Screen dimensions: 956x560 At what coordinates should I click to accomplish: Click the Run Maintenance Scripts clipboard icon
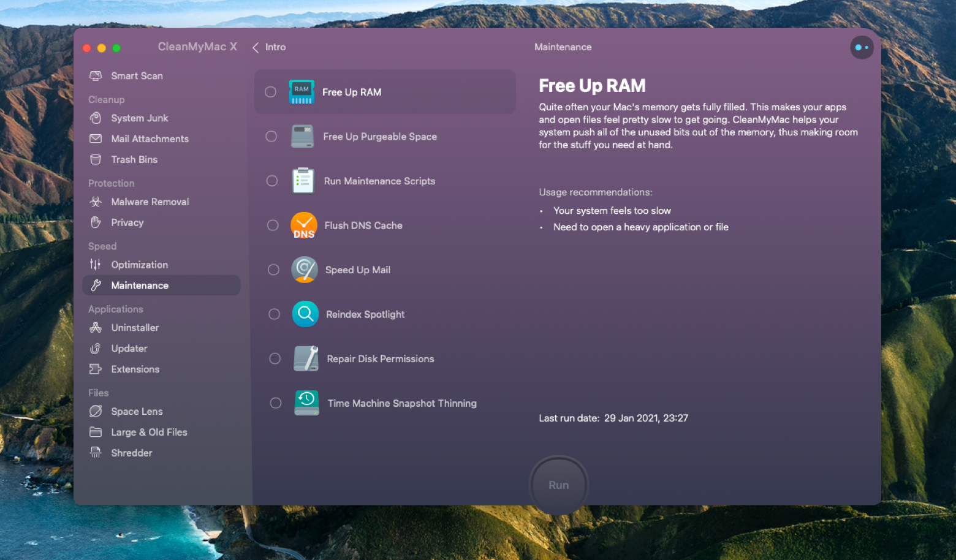coord(303,181)
